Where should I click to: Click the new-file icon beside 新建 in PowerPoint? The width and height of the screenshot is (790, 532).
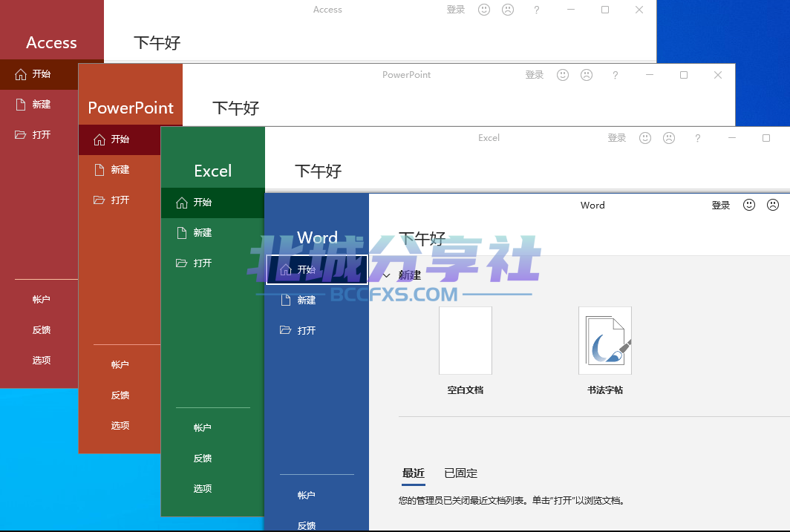pos(99,170)
